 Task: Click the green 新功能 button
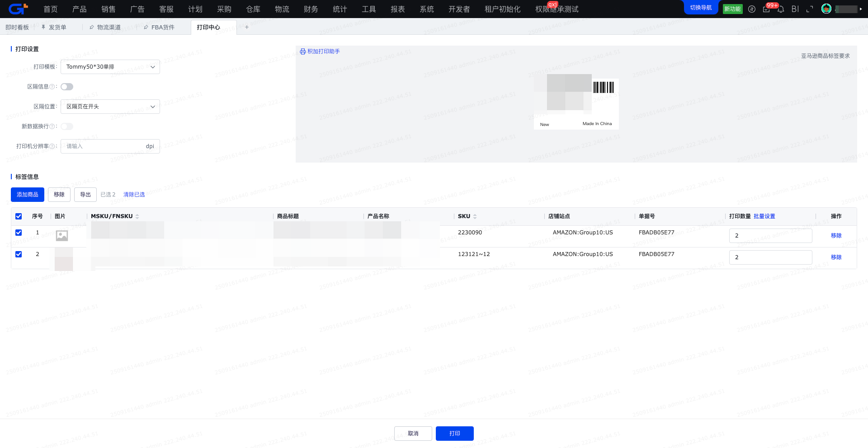pyautogui.click(x=732, y=9)
